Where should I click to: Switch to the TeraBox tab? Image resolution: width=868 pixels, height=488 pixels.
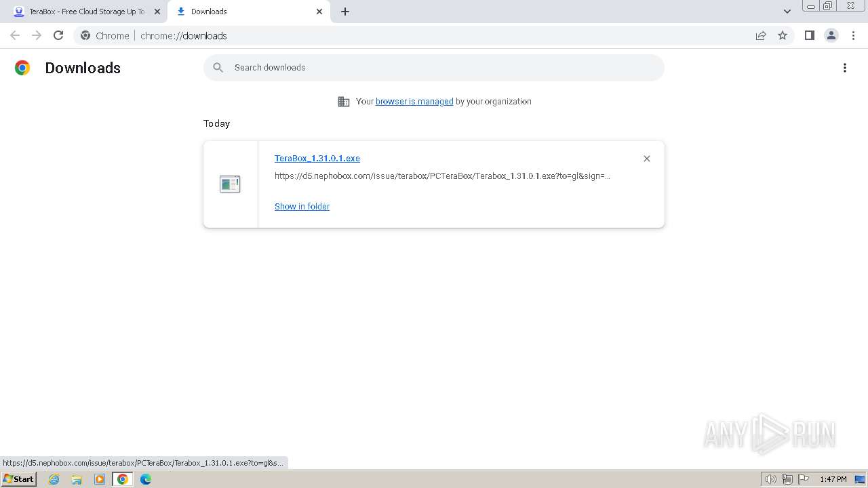click(87, 12)
